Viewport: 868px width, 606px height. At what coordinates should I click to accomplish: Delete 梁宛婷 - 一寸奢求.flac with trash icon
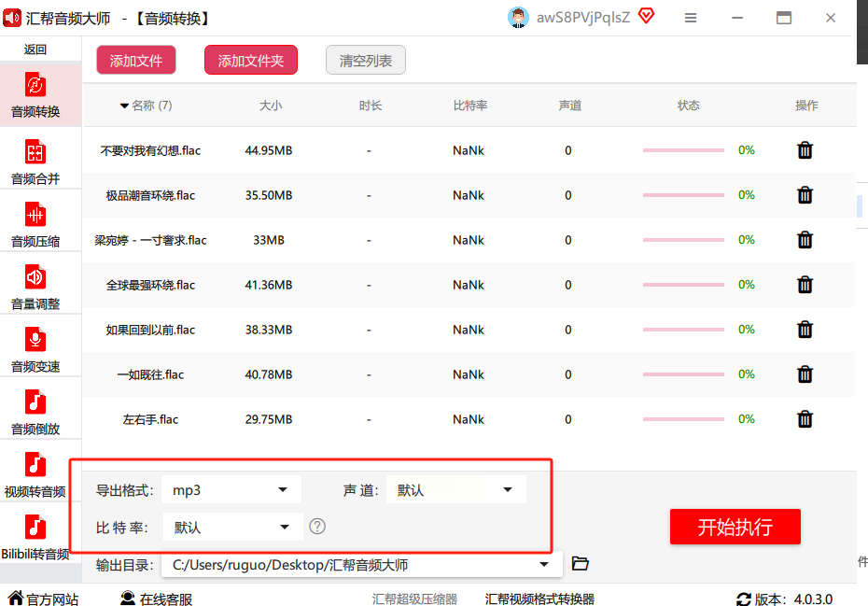coord(805,240)
